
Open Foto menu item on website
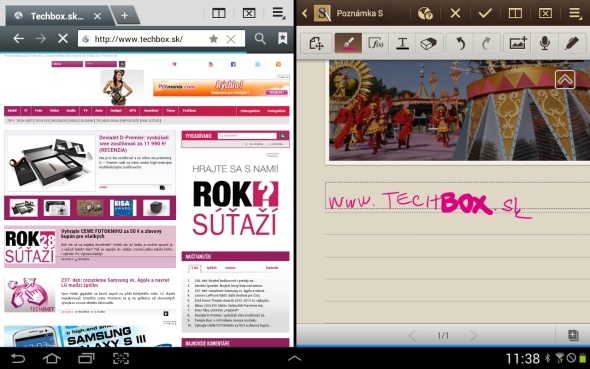[38, 111]
